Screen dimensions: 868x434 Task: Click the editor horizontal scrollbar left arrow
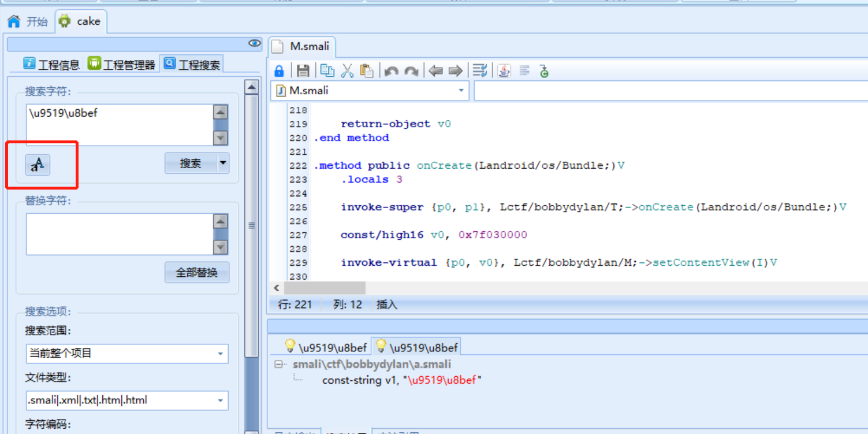(277, 288)
